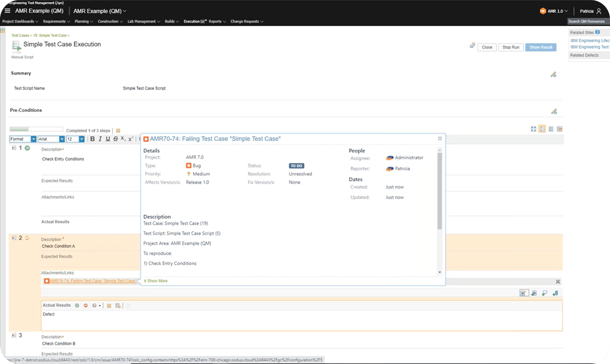Image resolution: width=610 pixels, height=364 pixels.
Task: Open the Requirements menu
Action: tap(56, 22)
